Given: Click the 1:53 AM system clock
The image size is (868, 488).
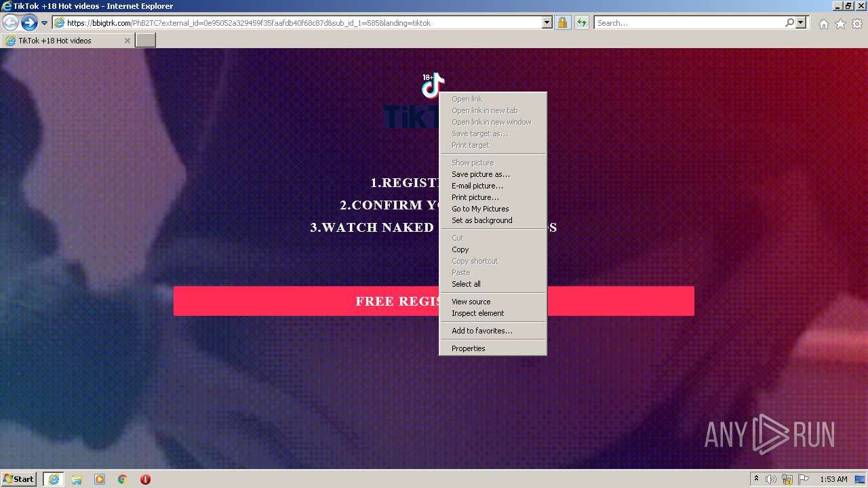Looking at the screenshot, I should 833,479.
